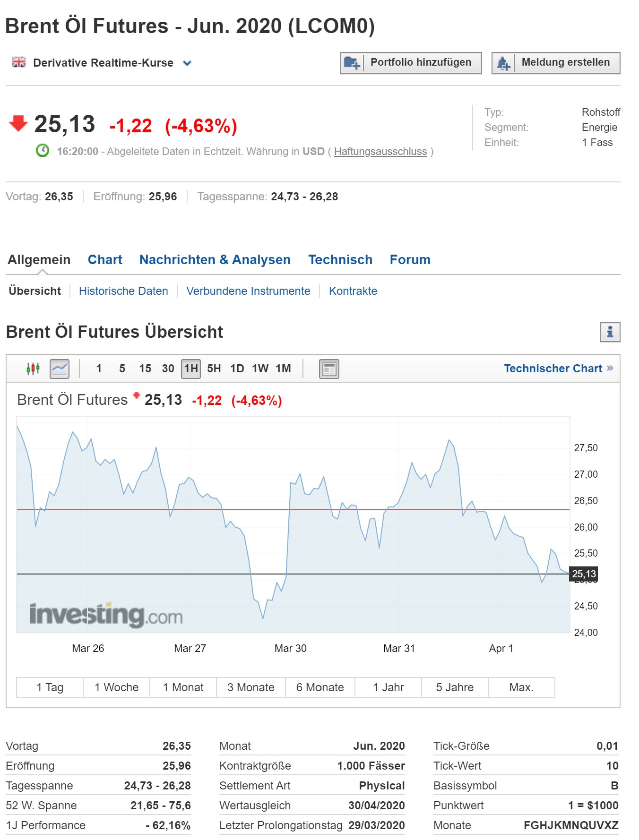Select the 5H chart interval

(x=214, y=369)
